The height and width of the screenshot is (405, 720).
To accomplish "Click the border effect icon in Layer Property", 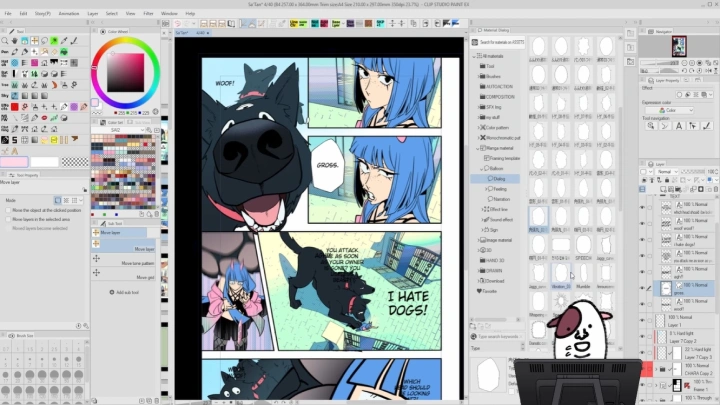I will point(680,95).
